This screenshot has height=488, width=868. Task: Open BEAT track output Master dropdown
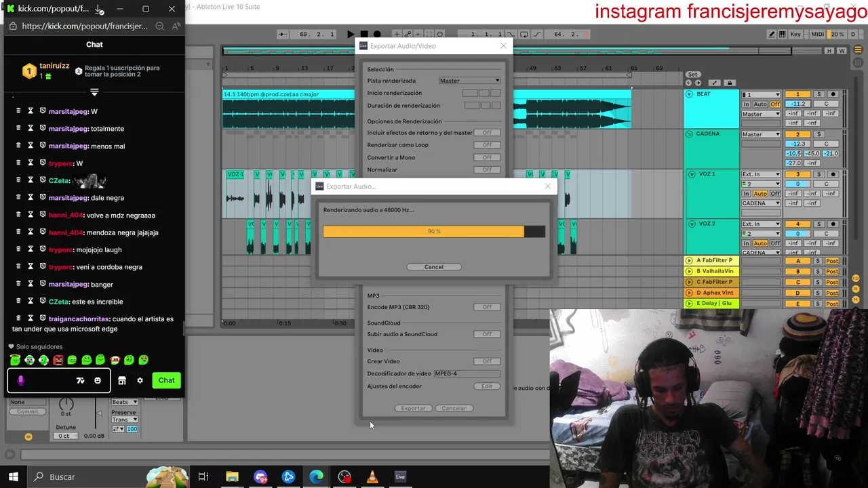761,114
